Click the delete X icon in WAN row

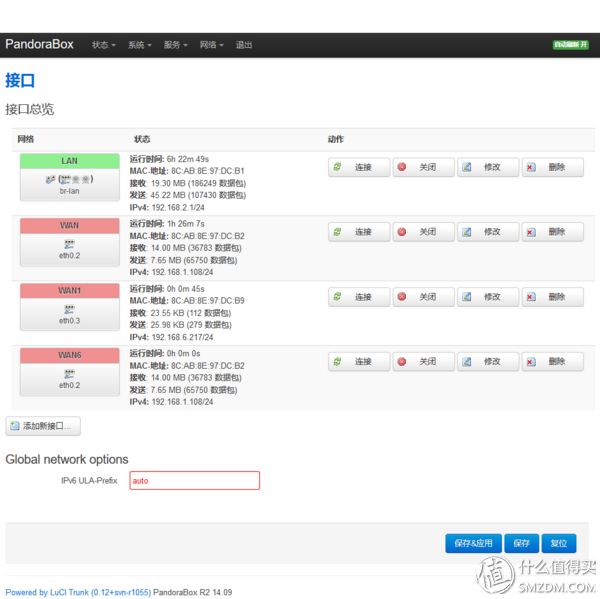[531, 232]
